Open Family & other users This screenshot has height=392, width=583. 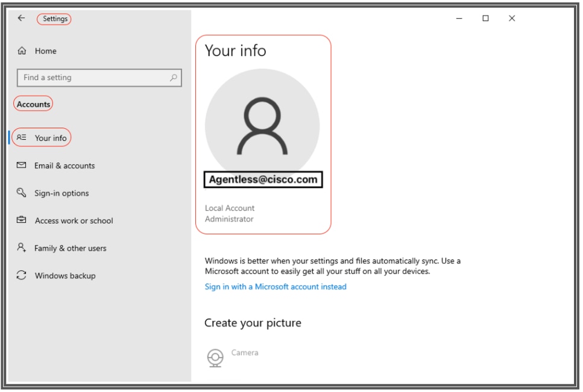coord(71,248)
